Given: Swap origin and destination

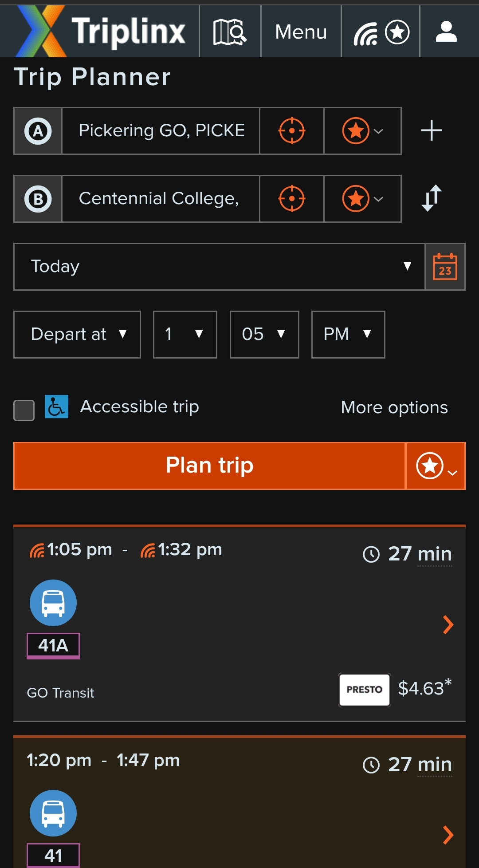Looking at the screenshot, I should [431, 198].
